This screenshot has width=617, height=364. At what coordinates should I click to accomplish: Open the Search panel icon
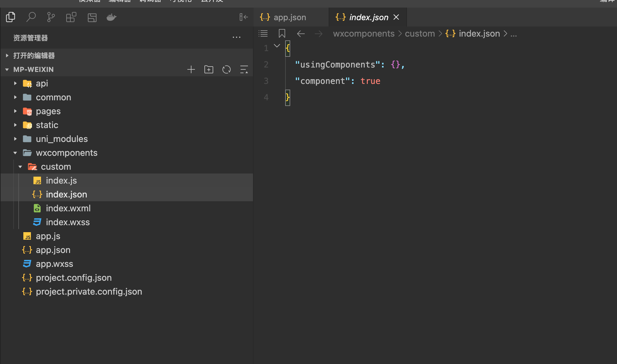pos(31,17)
